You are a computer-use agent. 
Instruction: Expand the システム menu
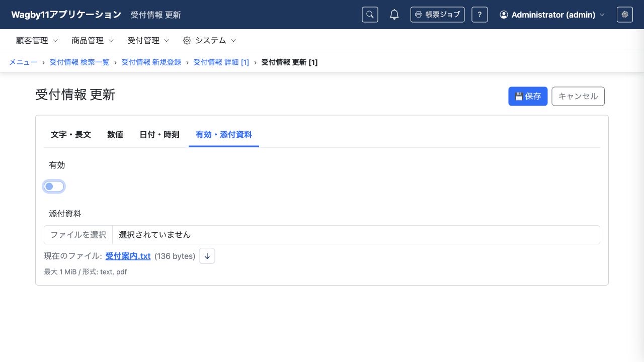point(209,41)
